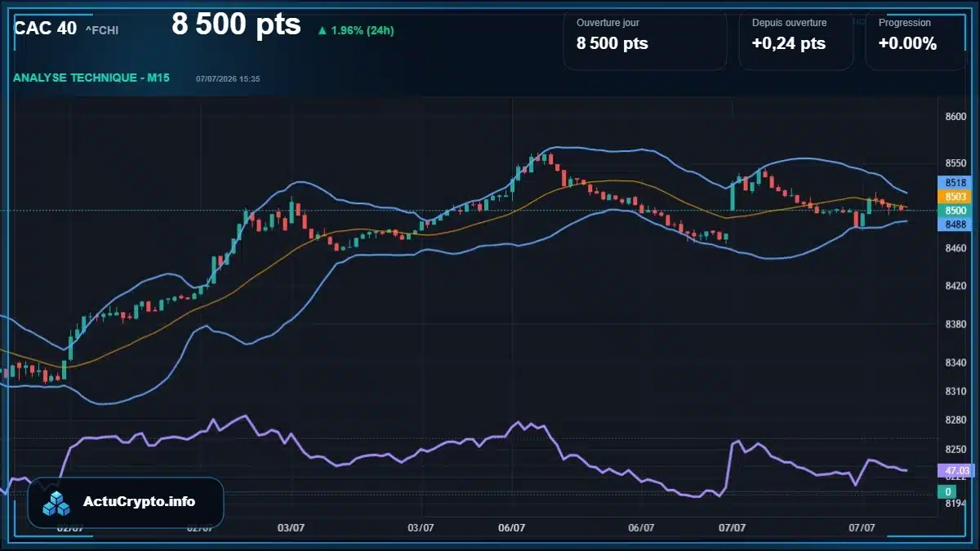The height and width of the screenshot is (551, 980).
Task: Click the ActuCrypto cube logo icon
Action: (57, 504)
